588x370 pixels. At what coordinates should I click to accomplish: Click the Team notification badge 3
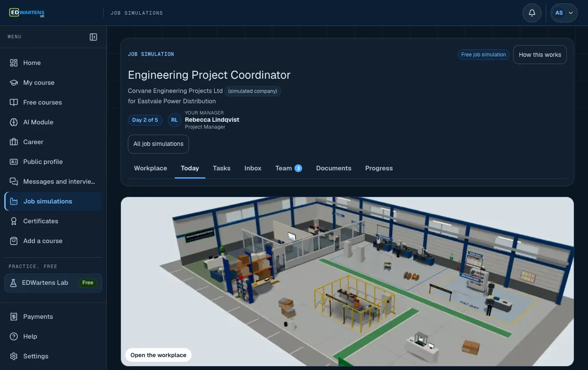tap(298, 168)
